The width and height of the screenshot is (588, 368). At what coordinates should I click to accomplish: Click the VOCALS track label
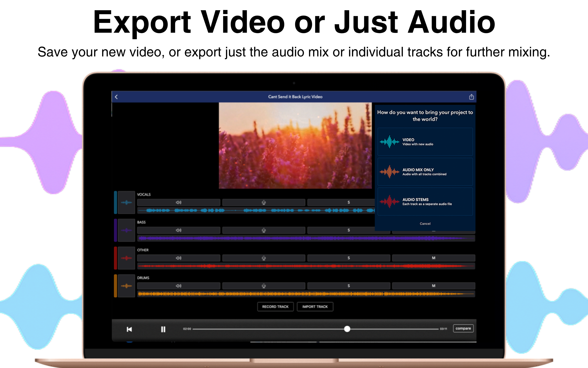(x=144, y=194)
